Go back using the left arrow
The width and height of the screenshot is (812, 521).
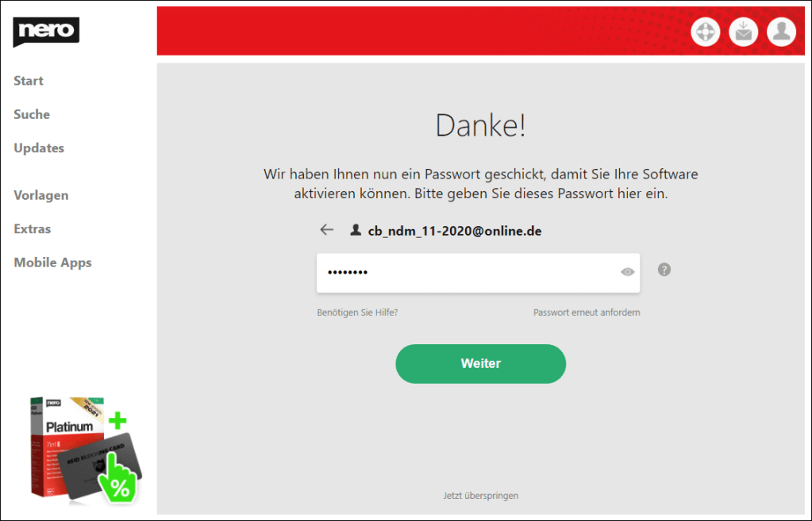(x=327, y=230)
